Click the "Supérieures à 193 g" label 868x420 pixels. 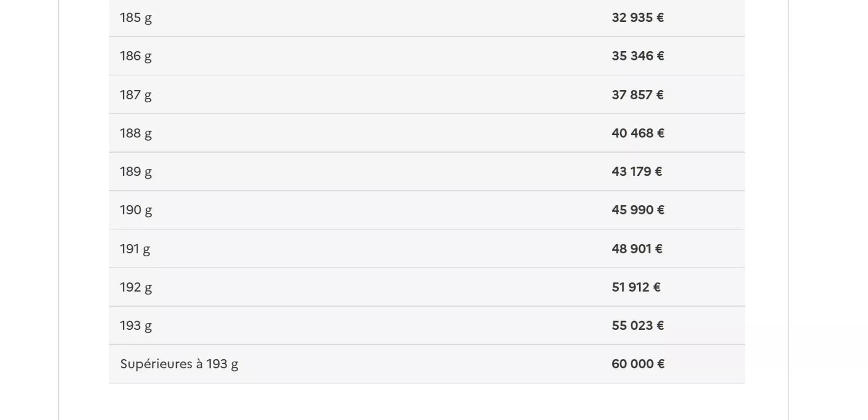(x=179, y=364)
